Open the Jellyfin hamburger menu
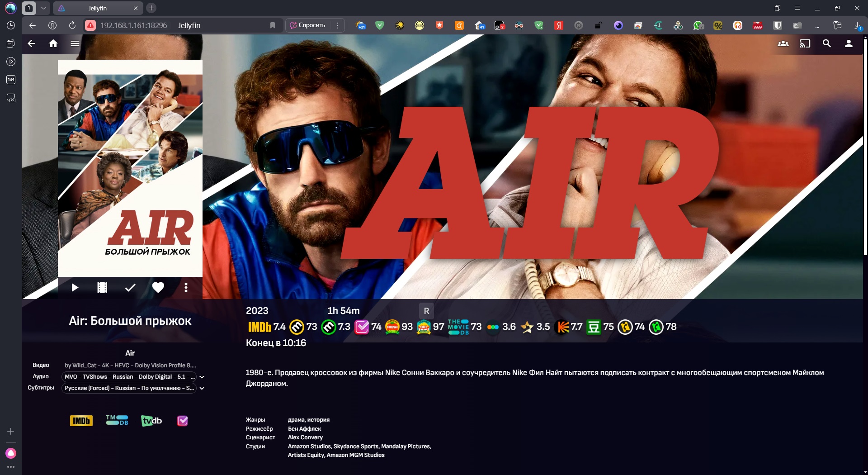The height and width of the screenshot is (475, 868). click(75, 43)
